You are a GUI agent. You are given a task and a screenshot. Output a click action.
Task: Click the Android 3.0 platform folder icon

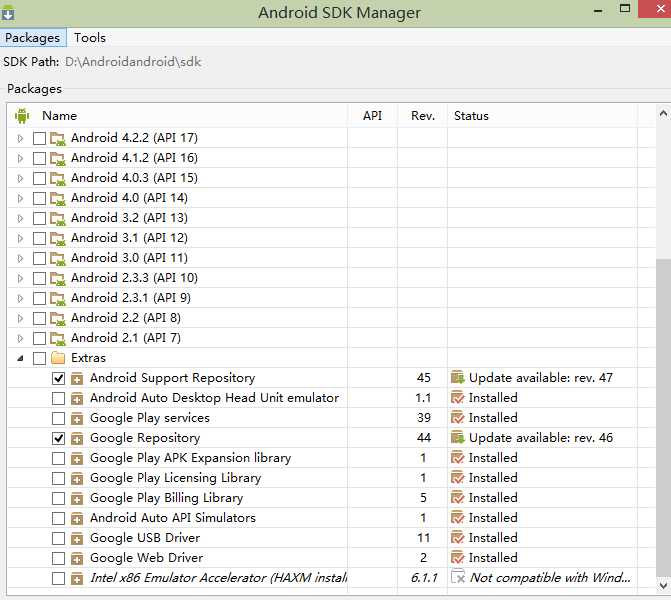[57, 258]
